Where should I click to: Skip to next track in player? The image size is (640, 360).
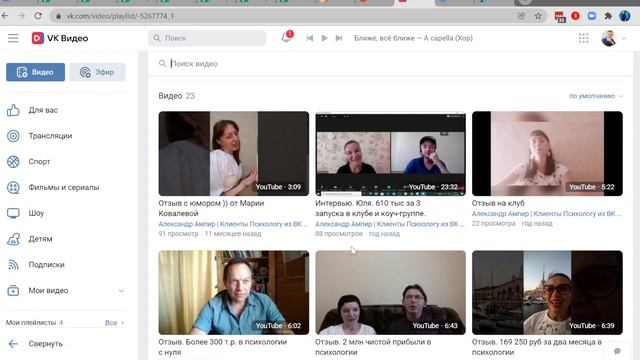click(x=339, y=38)
